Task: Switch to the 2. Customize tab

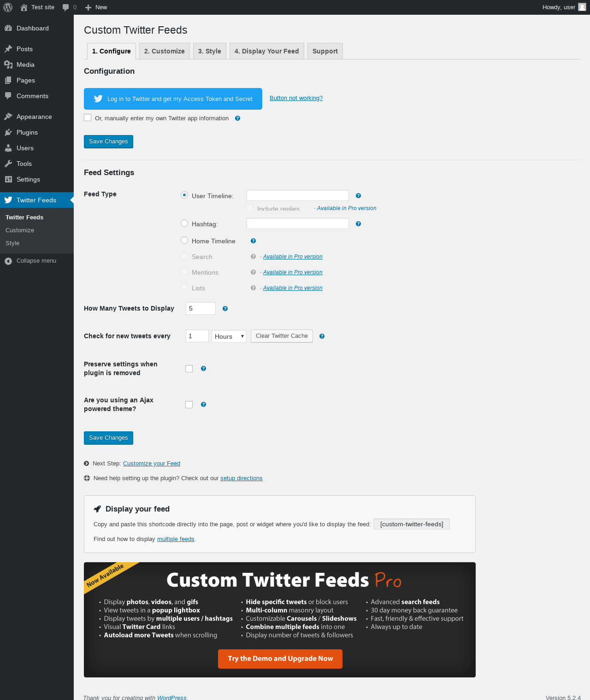Action: pyautogui.click(x=165, y=51)
